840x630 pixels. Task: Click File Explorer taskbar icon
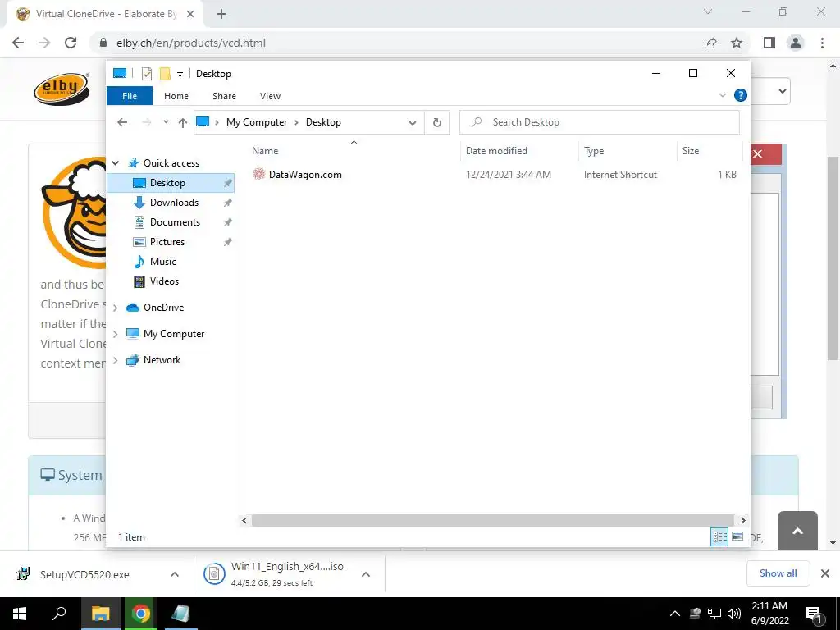[x=100, y=614]
